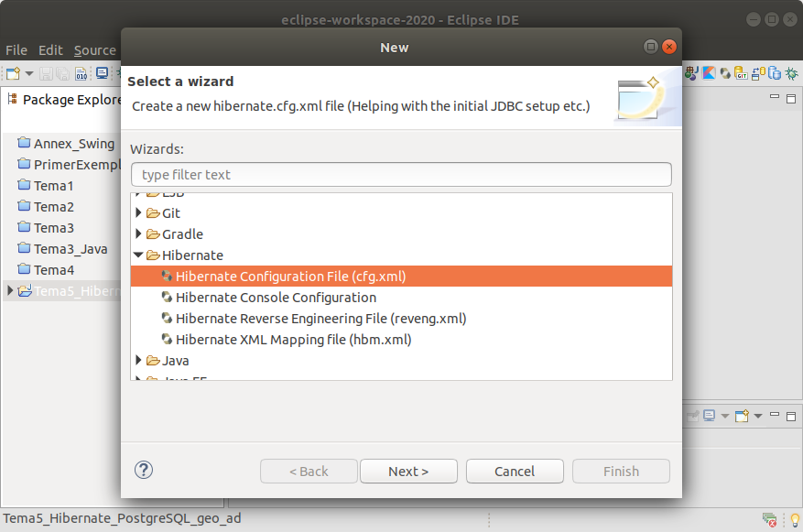Click the status bar updates error icon

point(769,520)
